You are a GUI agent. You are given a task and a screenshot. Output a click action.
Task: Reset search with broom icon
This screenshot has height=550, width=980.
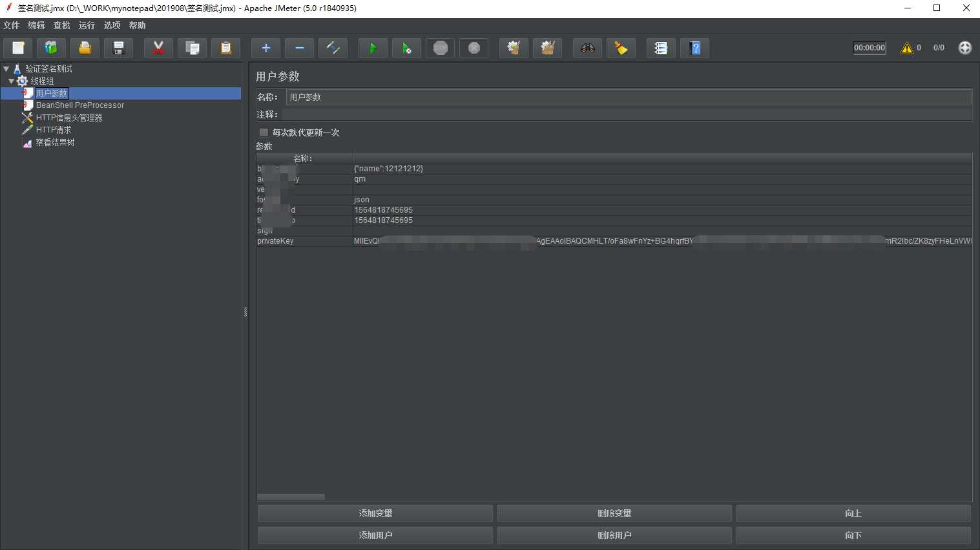point(621,48)
